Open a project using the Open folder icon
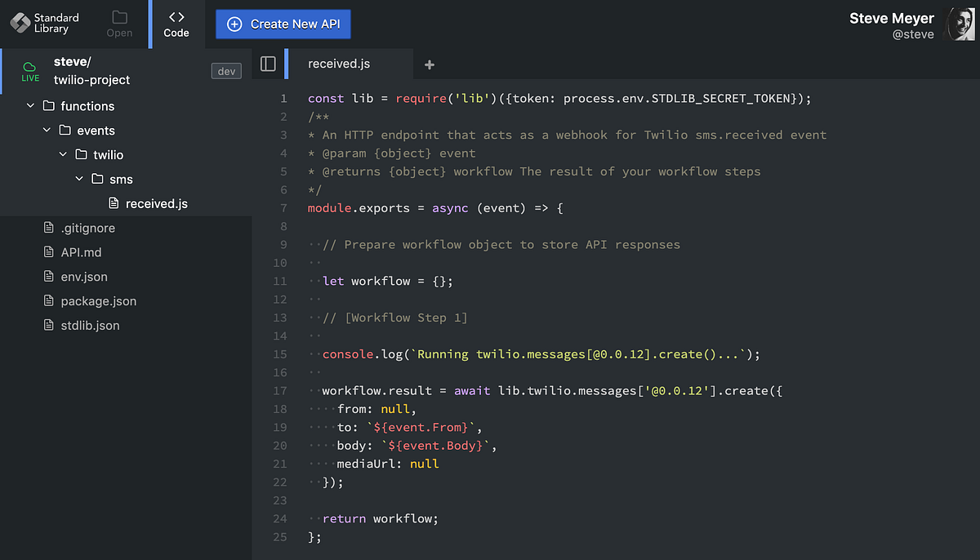Viewport: 980px width, 560px height. coord(119,20)
